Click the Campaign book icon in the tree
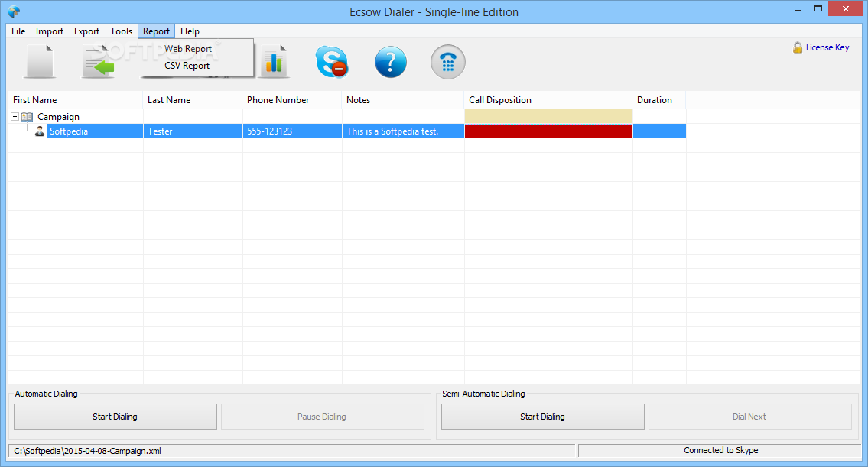868x467 pixels. pos(27,117)
